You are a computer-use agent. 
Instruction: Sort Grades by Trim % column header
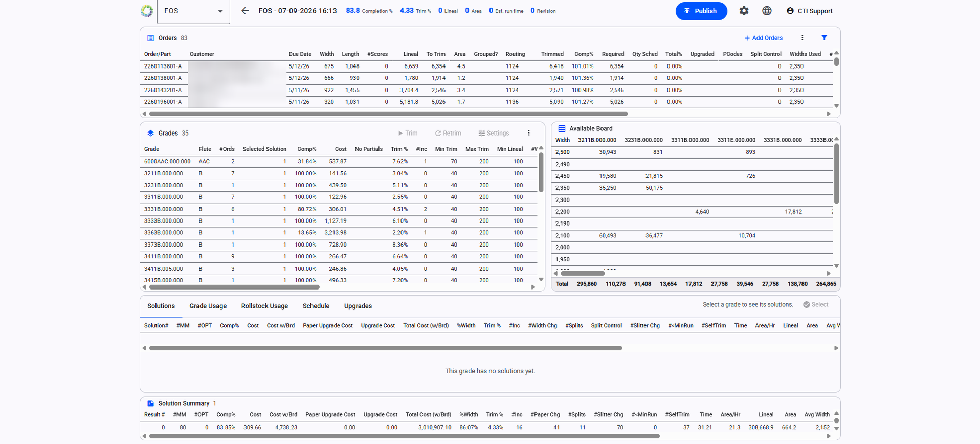click(x=399, y=149)
